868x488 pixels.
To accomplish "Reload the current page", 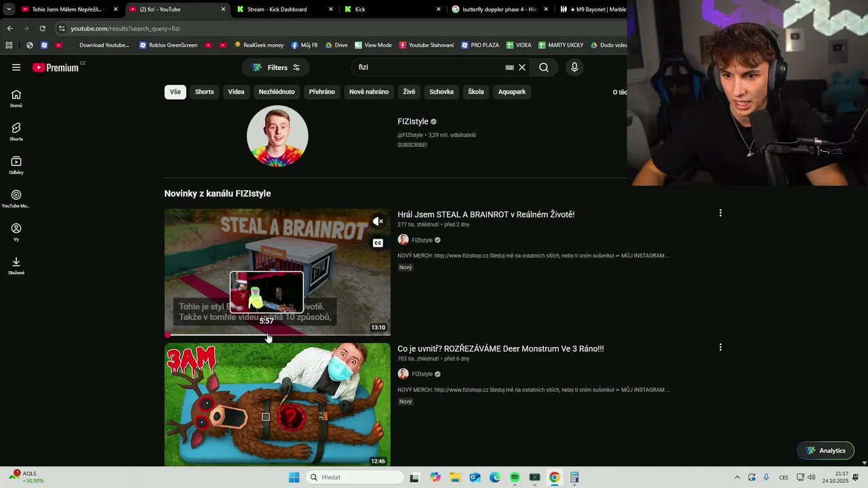I will (x=42, y=28).
